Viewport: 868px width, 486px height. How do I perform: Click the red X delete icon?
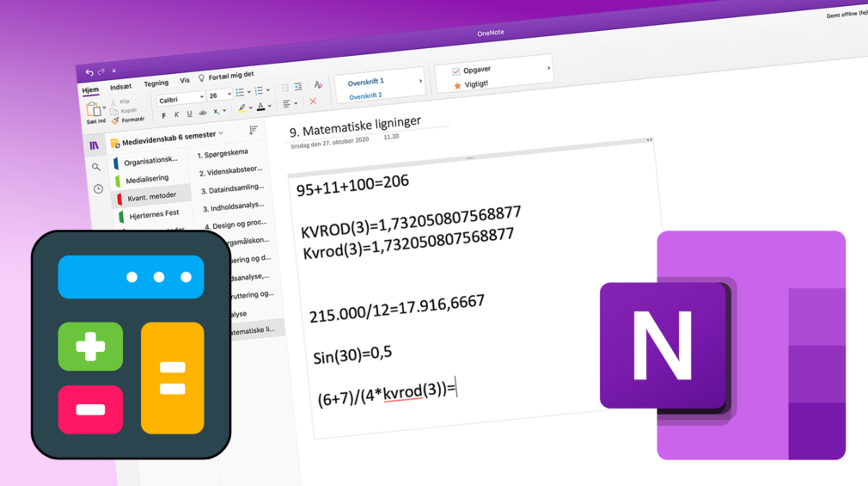click(x=314, y=102)
